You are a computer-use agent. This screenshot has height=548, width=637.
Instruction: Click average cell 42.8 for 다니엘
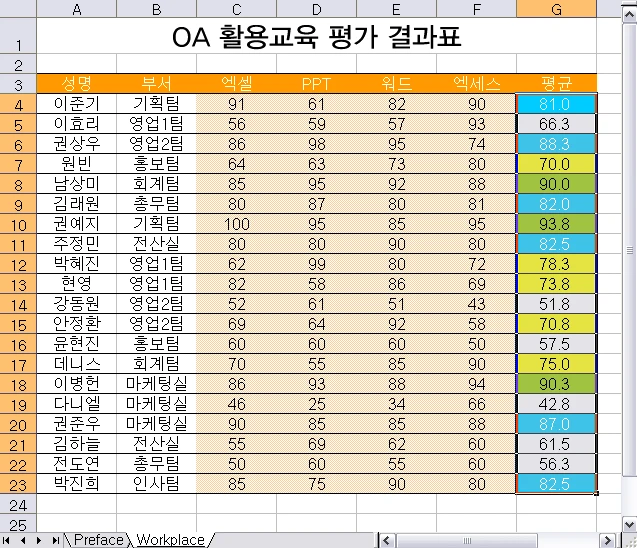coord(557,404)
